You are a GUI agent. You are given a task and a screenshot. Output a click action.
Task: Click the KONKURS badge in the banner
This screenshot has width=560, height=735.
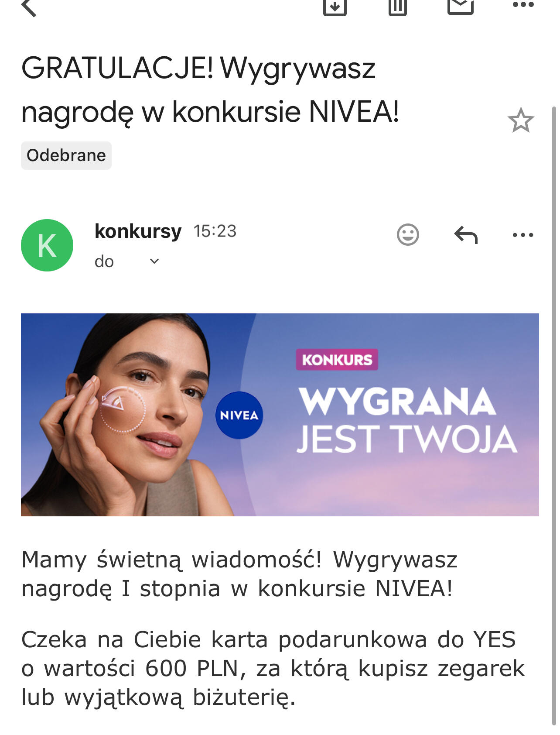(337, 360)
